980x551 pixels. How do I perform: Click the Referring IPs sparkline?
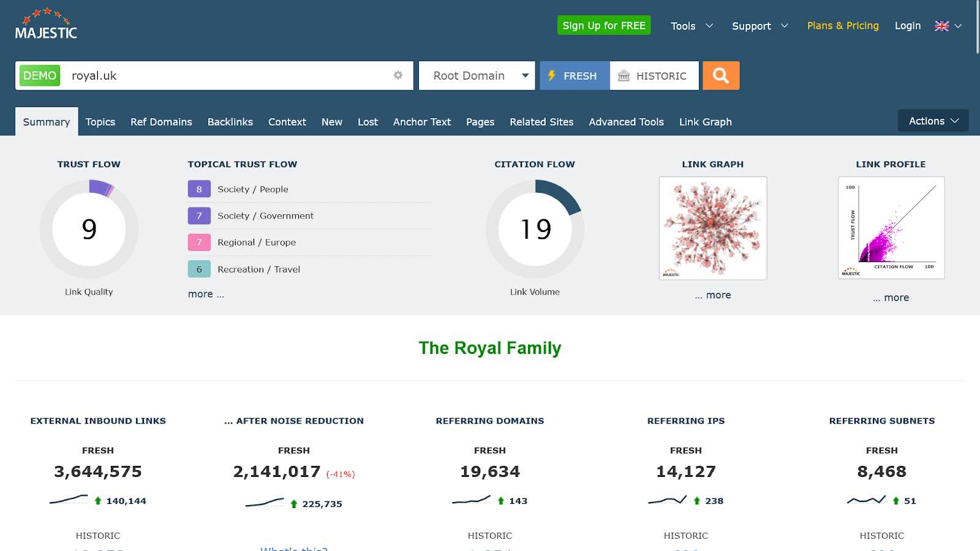(668, 500)
